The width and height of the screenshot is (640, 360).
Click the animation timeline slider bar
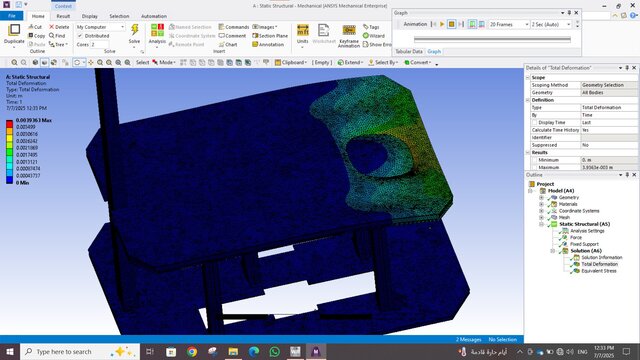click(x=492, y=40)
